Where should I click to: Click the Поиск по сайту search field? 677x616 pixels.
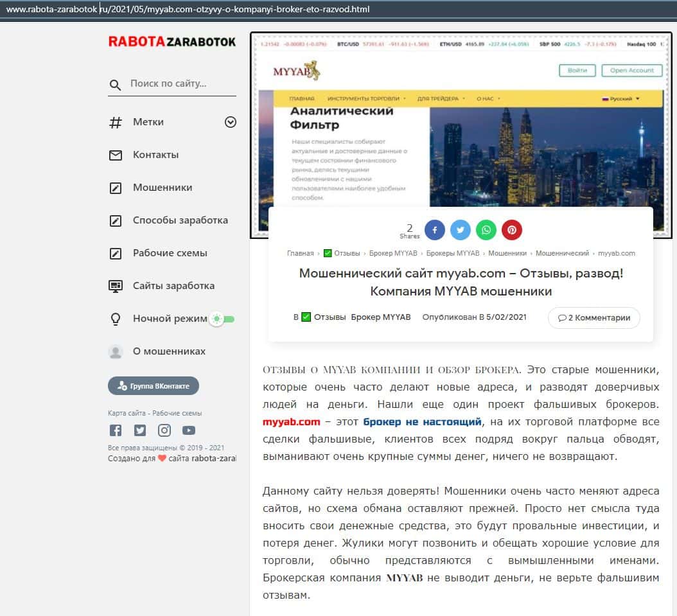point(180,84)
